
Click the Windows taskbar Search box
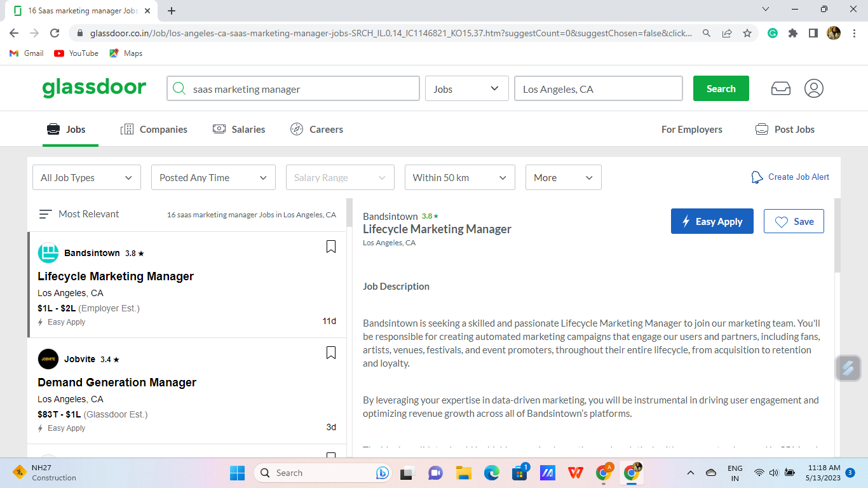click(x=323, y=473)
